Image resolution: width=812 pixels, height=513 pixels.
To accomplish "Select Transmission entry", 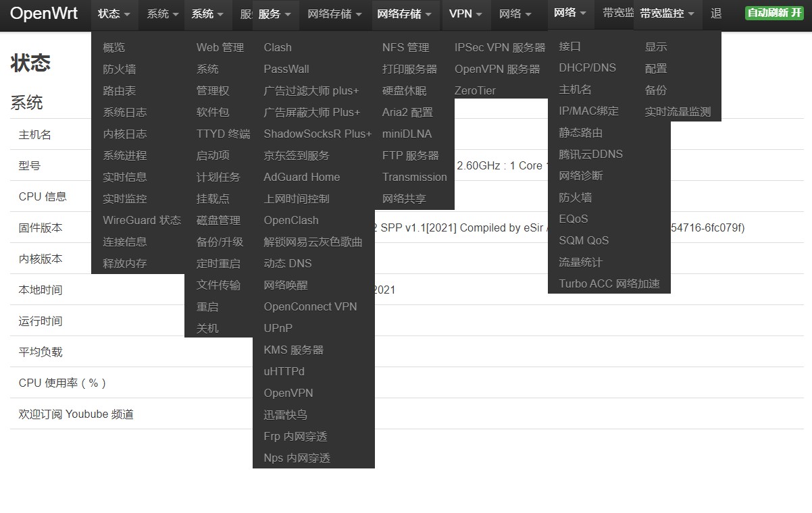I will click(x=414, y=177).
